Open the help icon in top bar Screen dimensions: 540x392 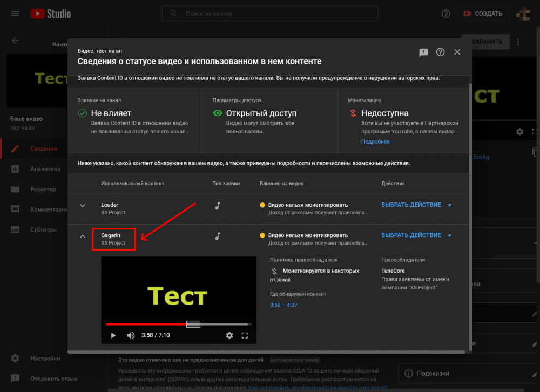pos(446,13)
